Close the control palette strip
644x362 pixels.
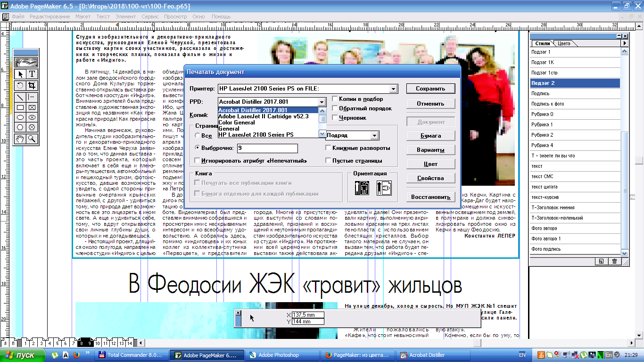(238, 313)
